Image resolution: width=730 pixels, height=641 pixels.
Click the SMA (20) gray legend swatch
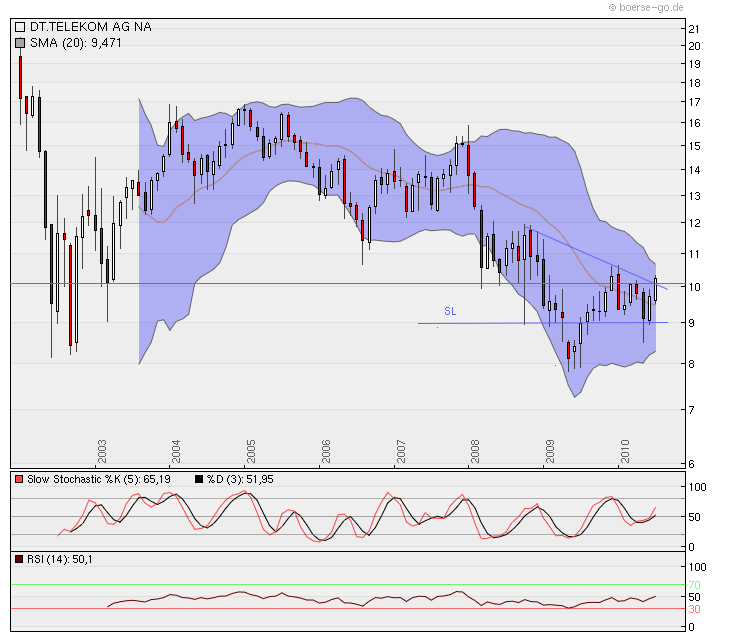(20, 43)
